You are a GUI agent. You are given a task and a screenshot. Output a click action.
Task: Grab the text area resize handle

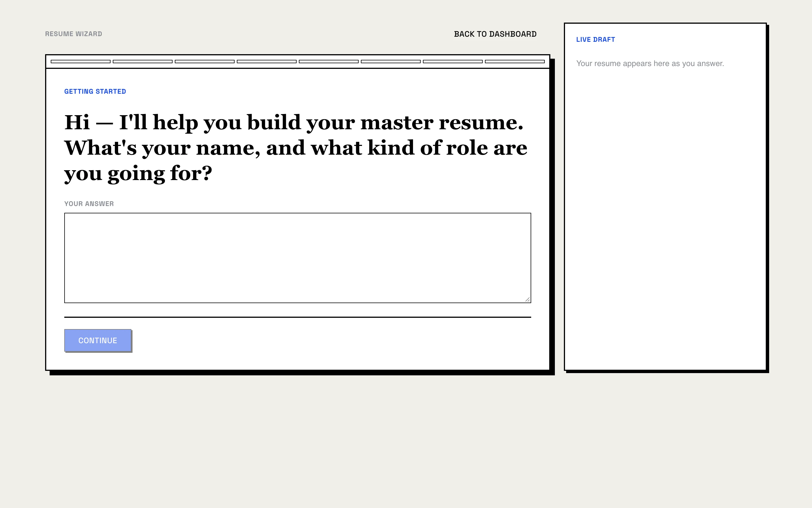pos(528,299)
